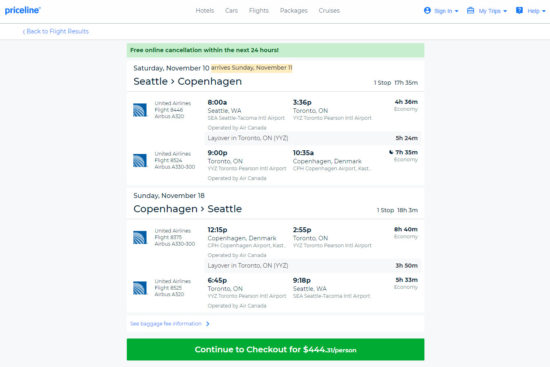The image size is (550, 367).
Task: Click the Sign In user icon
Action: 427,11
